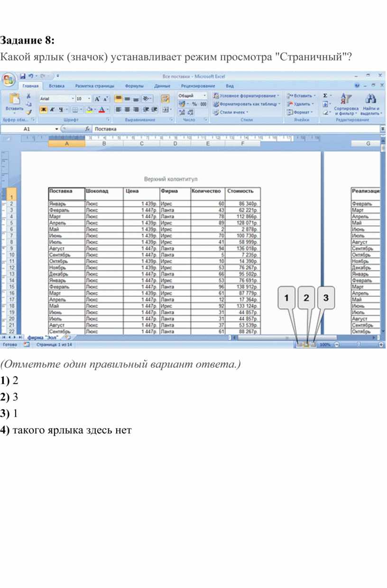Click the Clear eraser icon
This screenshot has width=387, height=588.
click(326, 113)
